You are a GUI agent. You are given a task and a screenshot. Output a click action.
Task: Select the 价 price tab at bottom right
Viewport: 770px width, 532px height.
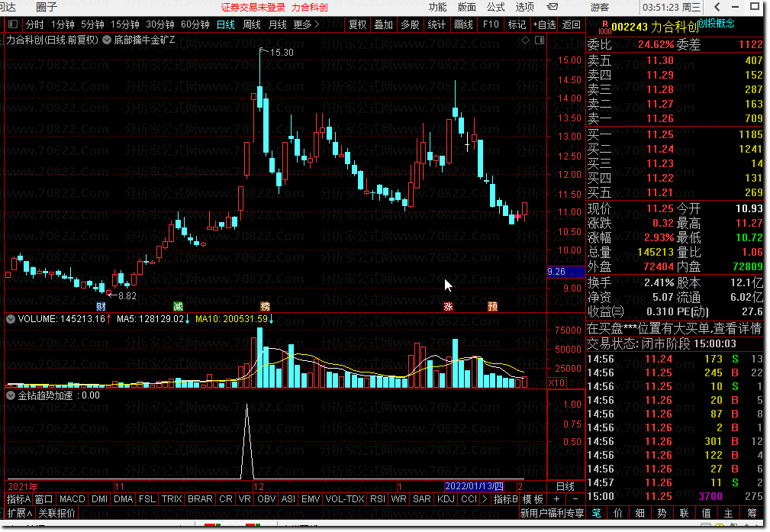tap(618, 513)
